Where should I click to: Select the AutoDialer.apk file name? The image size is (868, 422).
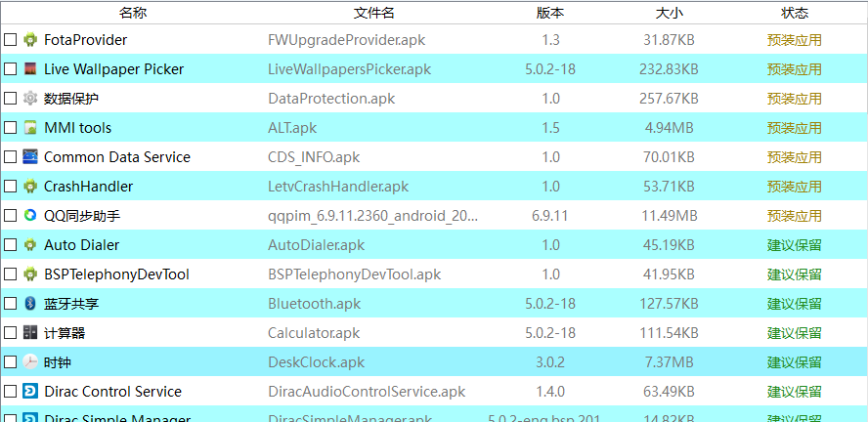tap(316, 245)
